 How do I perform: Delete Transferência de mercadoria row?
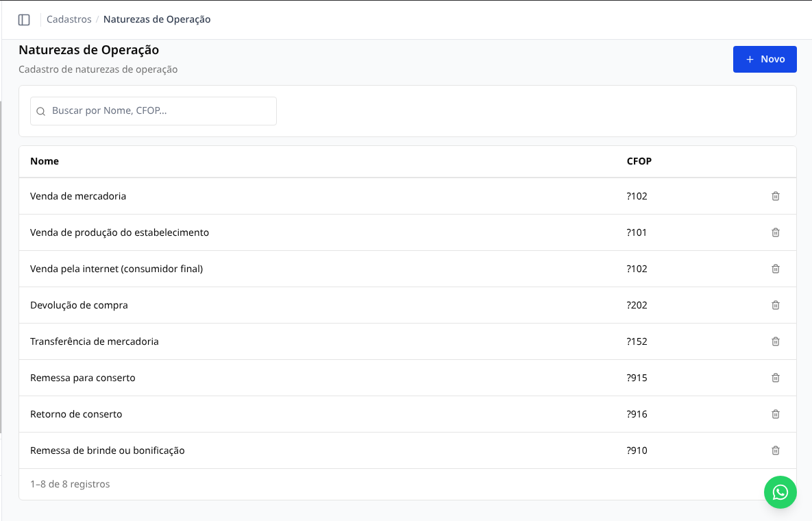coord(775,341)
